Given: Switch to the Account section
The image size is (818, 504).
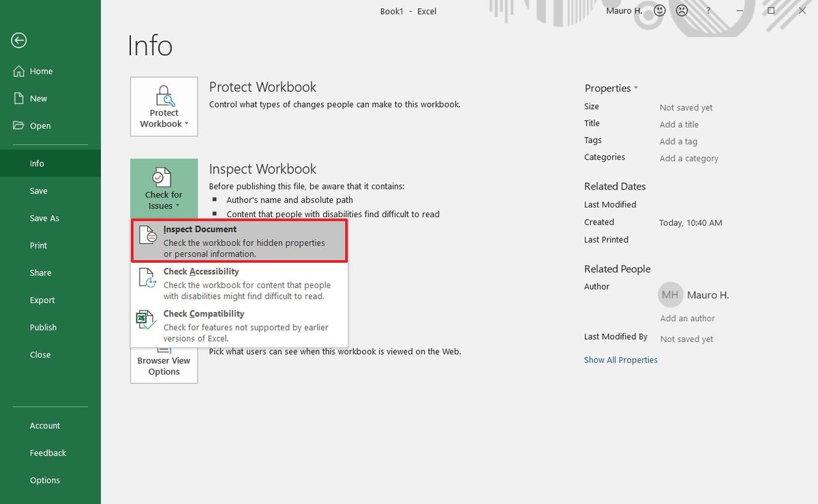Looking at the screenshot, I should (44, 425).
